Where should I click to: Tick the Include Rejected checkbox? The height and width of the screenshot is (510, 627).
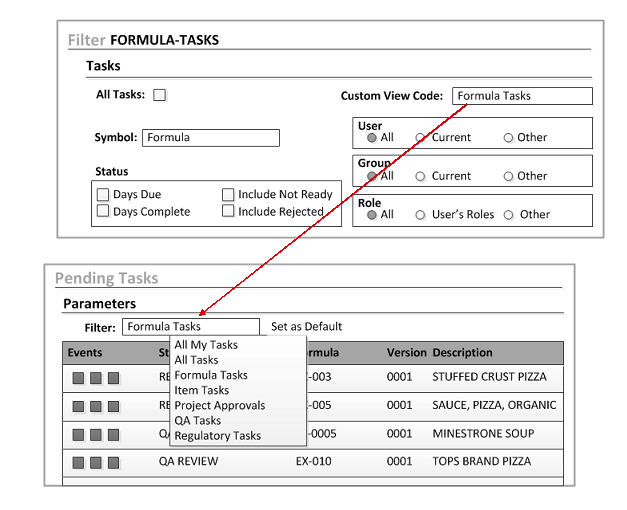tap(228, 211)
